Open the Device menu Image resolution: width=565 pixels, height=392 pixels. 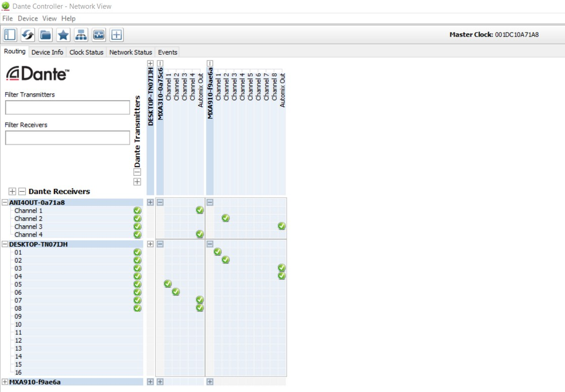[x=28, y=18]
